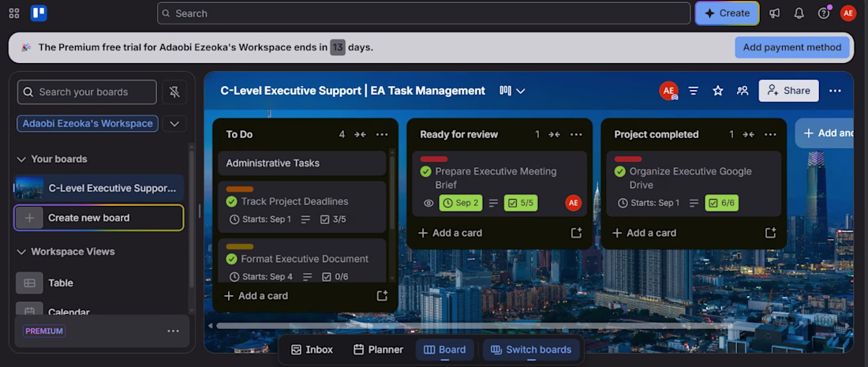Screen dimensions: 868x367
Task: Click the Trello logo home icon
Action: [x=39, y=13]
